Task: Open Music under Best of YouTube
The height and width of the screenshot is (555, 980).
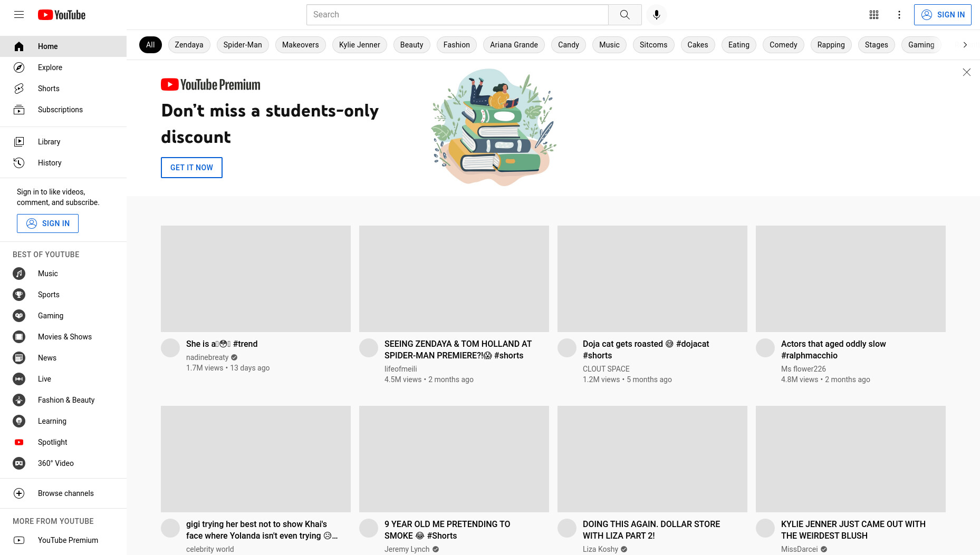Action: pyautogui.click(x=63, y=274)
